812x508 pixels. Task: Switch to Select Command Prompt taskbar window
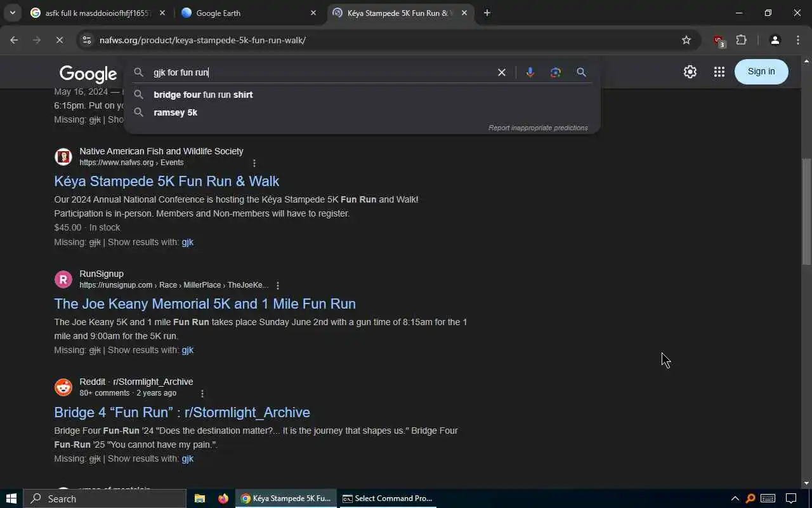click(387, 498)
